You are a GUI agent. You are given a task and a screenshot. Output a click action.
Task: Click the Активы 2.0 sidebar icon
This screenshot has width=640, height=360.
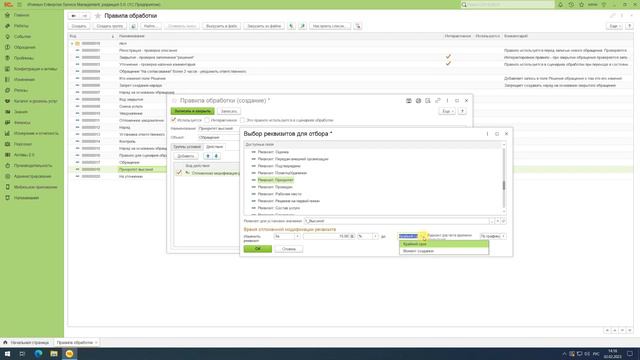point(7,155)
